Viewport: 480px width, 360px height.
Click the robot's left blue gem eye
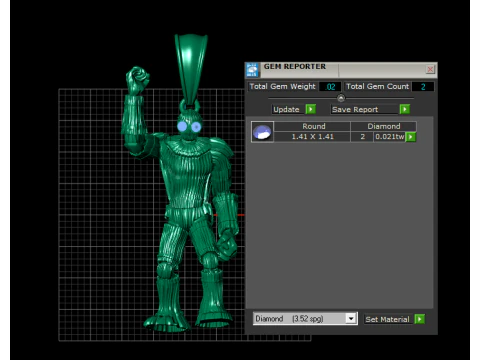tap(182, 127)
